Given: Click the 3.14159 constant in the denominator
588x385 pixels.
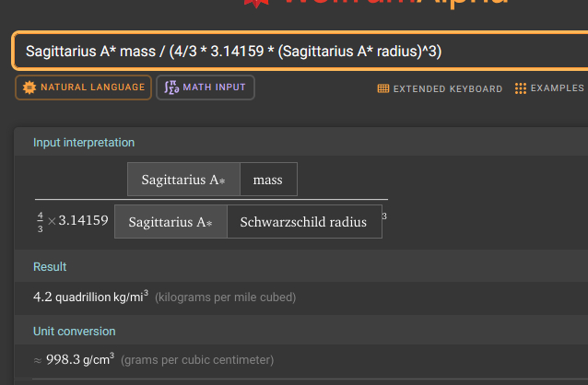Looking at the screenshot, I should [84, 221].
